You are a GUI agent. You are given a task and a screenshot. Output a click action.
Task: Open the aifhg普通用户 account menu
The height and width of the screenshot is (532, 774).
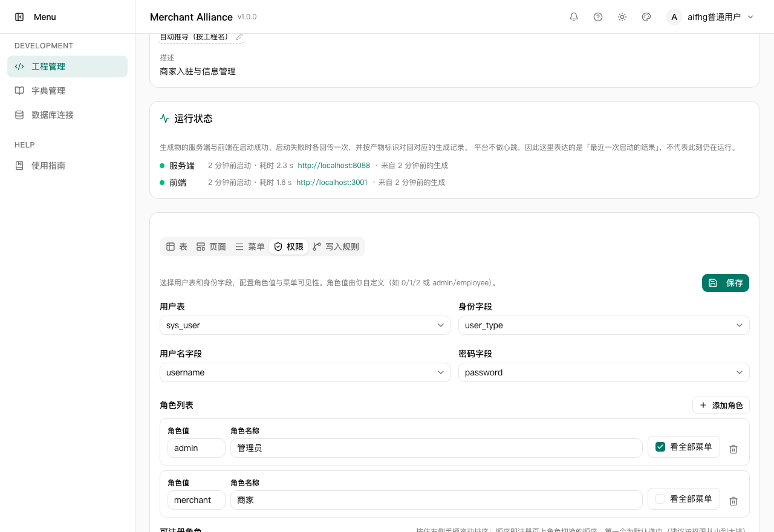click(x=711, y=17)
